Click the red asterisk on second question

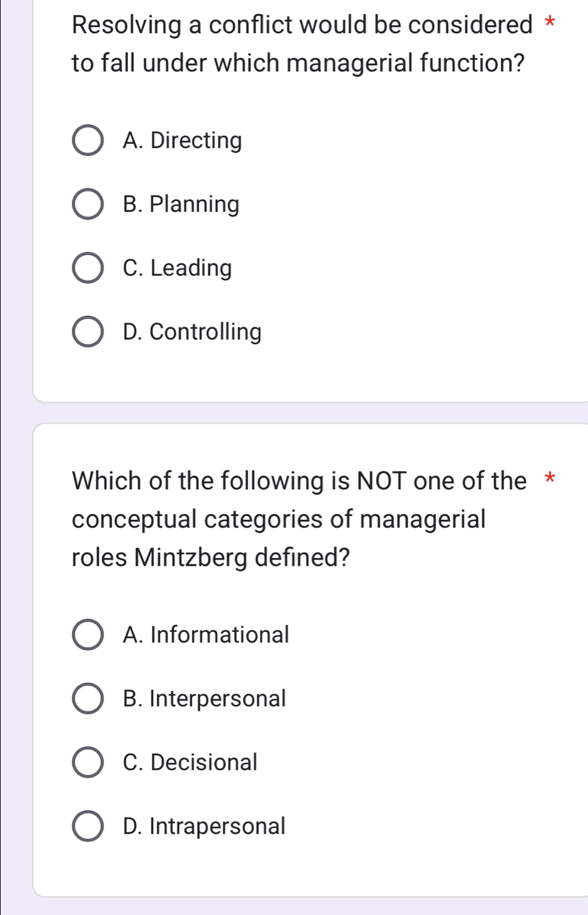click(x=551, y=477)
